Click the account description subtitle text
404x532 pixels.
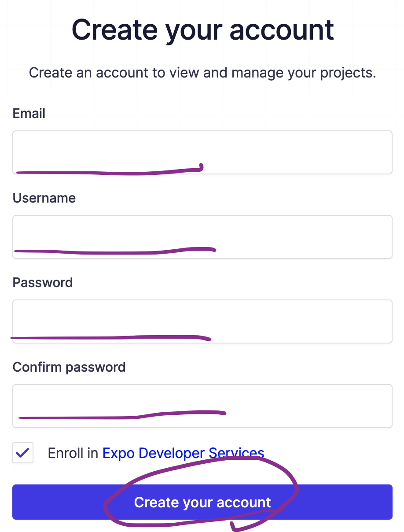click(x=202, y=72)
